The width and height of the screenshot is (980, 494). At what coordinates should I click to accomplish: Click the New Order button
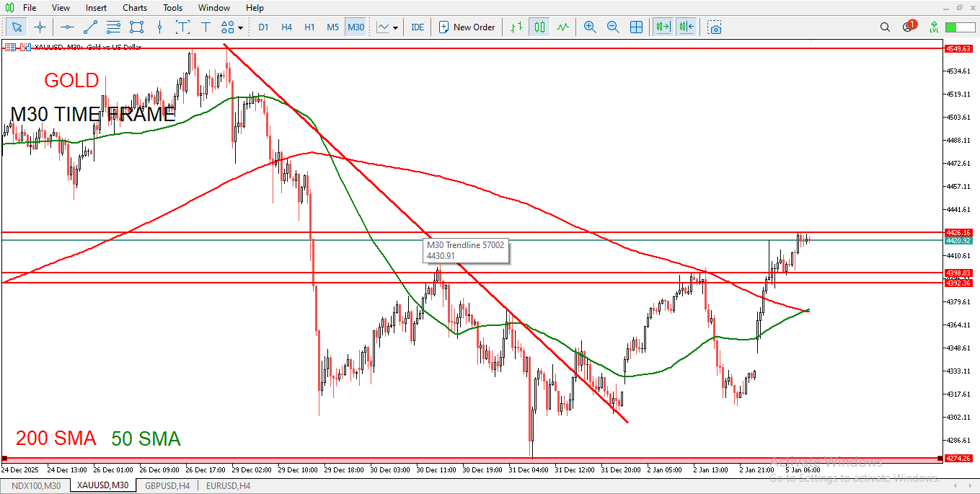[467, 27]
